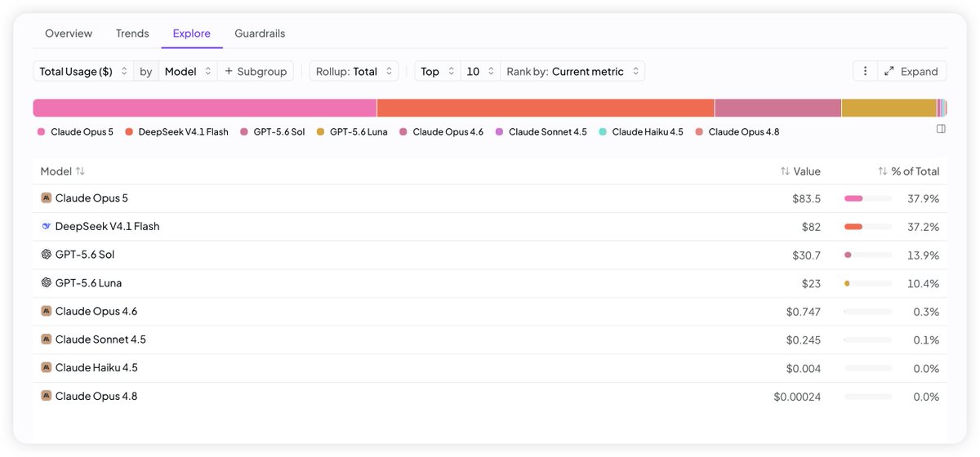Open the Total Usage ($) metric dropdown
The width and height of the screenshot is (980, 457).
[x=83, y=71]
